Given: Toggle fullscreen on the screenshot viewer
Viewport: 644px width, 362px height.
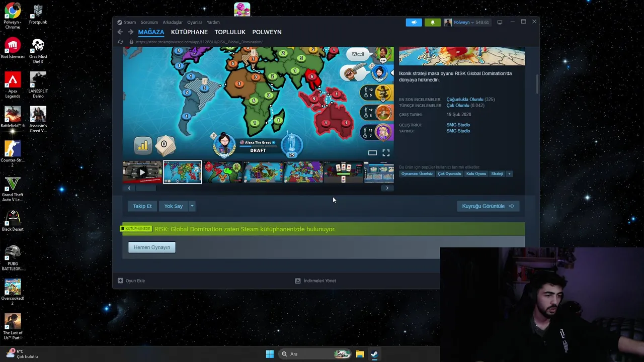Looking at the screenshot, I should (x=386, y=152).
